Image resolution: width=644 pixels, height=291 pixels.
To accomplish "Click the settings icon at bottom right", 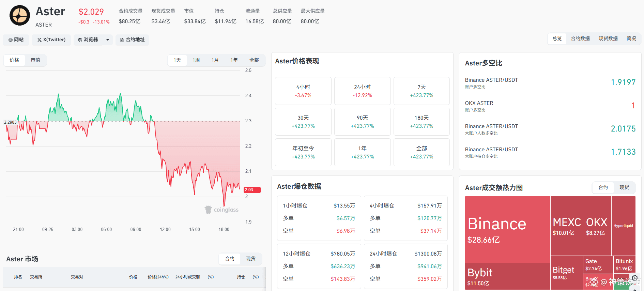I will [x=635, y=278].
